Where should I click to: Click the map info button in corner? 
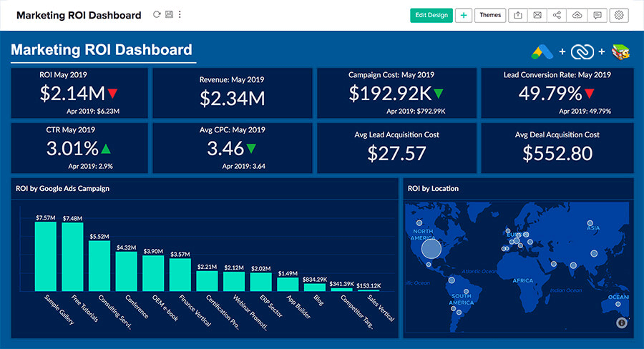pos(622,323)
